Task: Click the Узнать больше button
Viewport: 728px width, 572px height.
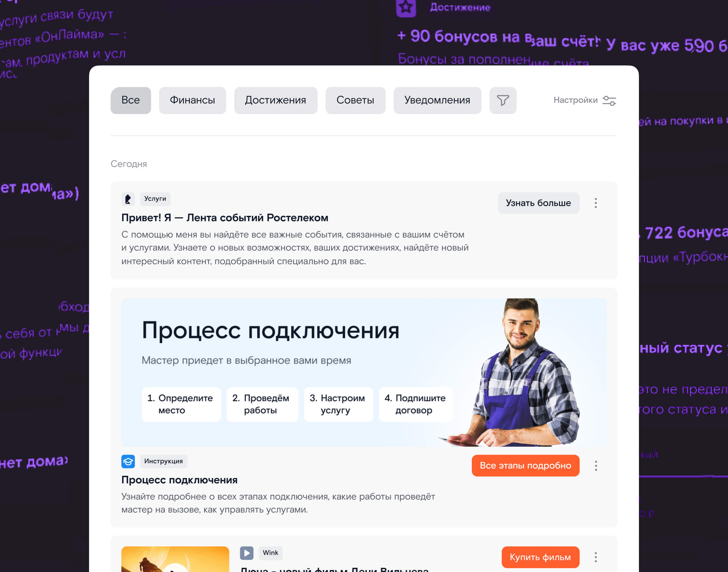Action: pos(539,203)
